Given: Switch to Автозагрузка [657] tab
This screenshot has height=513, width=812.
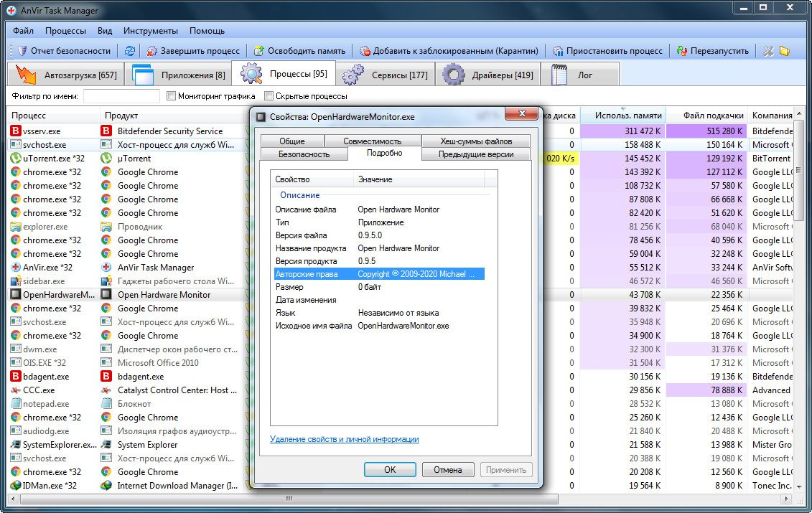Looking at the screenshot, I should click(x=66, y=75).
